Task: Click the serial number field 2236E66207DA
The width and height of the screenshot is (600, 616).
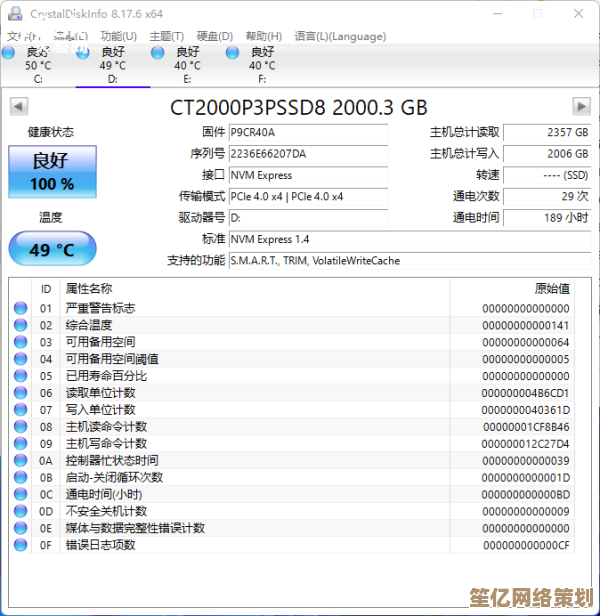Action: 308,154
